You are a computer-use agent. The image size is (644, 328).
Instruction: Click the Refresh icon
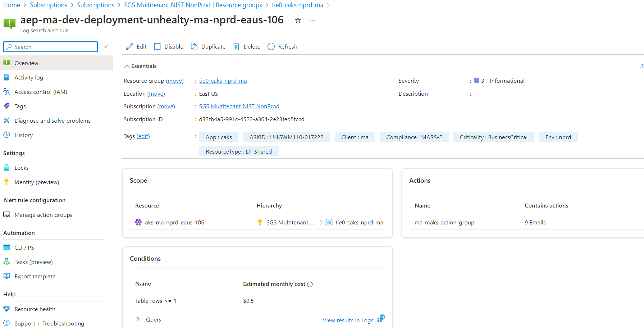(271, 47)
